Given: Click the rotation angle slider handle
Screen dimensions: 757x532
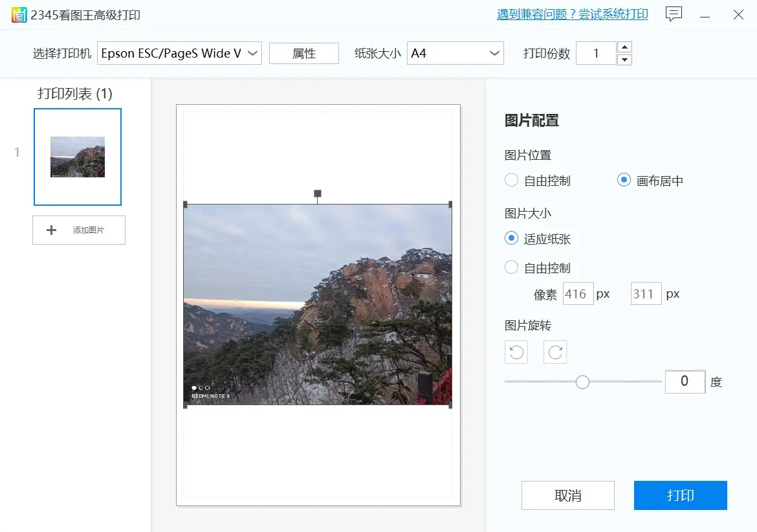Looking at the screenshot, I should point(582,382).
